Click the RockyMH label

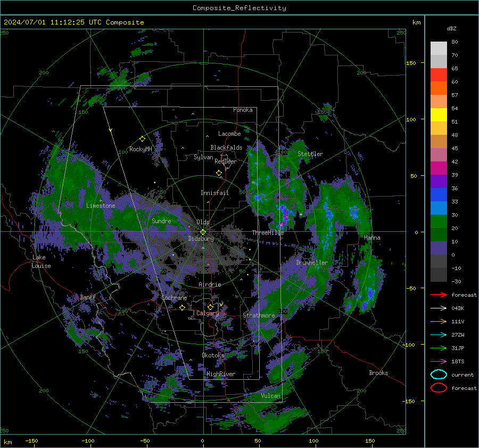pos(141,149)
